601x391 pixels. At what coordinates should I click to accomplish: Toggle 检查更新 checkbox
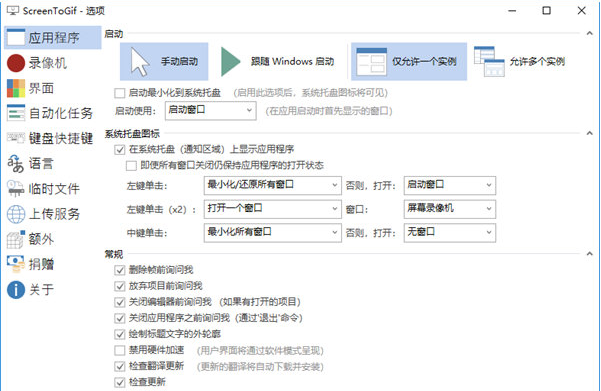(x=120, y=382)
